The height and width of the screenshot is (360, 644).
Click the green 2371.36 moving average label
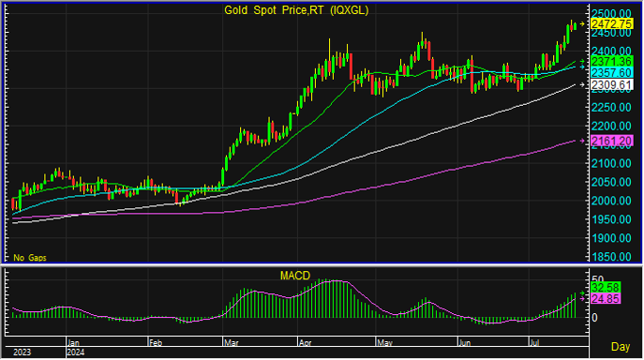pyautogui.click(x=611, y=62)
